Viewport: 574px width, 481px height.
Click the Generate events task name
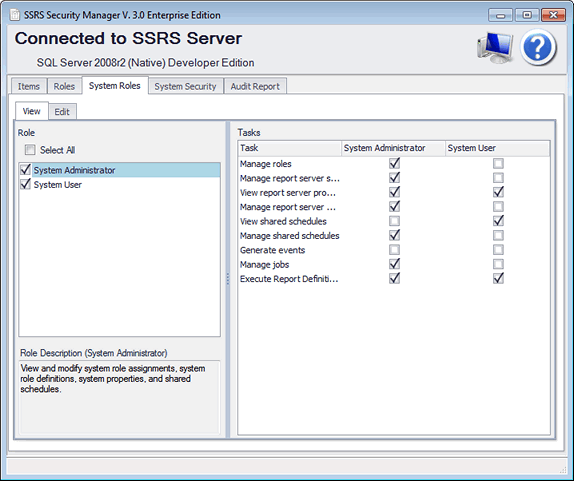click(272, 250)
